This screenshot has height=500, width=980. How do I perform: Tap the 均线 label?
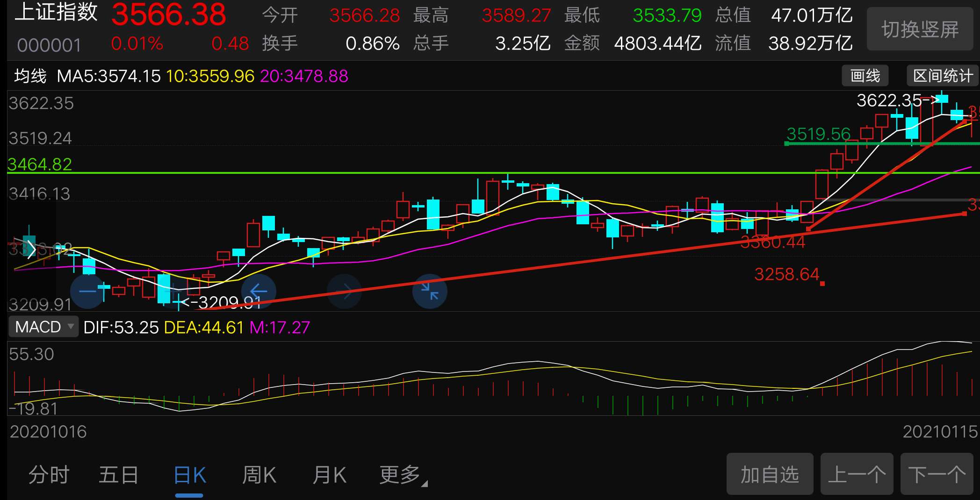click(x=30, y=76)
